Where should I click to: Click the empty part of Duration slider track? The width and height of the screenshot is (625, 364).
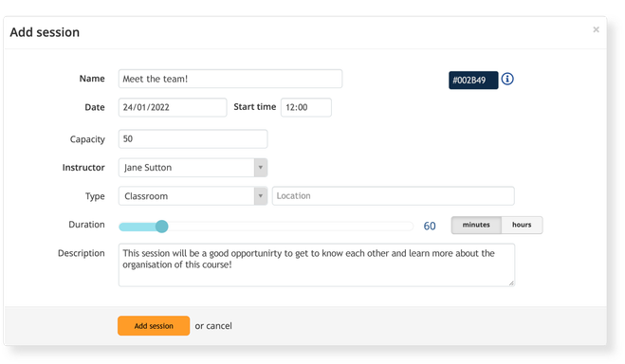291,227
